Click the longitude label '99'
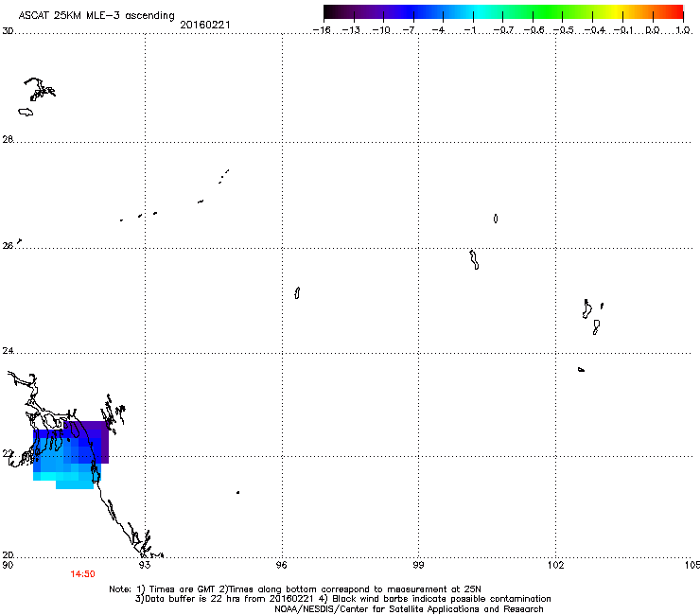This screenshot has width=700, height=615. (x=418, y=565)
